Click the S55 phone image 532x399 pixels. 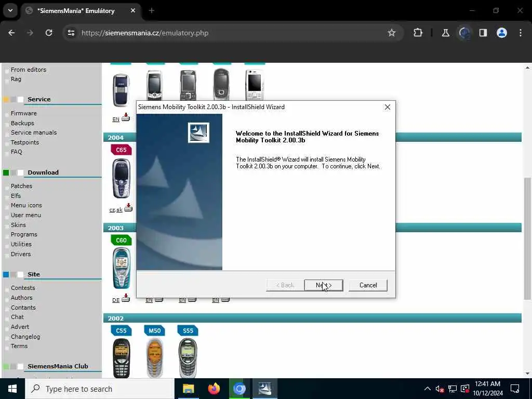coord(188,358)
